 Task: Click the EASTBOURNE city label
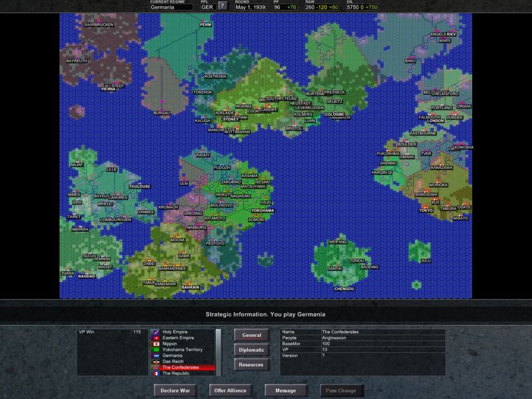click(423, 134)
